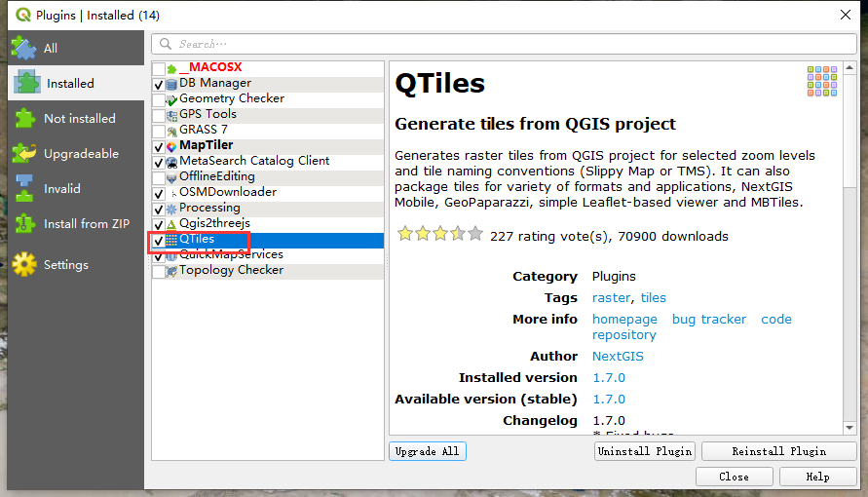Click the Install from ZIP icon
This screenshot has width=868, height=497.
point(25,223)
